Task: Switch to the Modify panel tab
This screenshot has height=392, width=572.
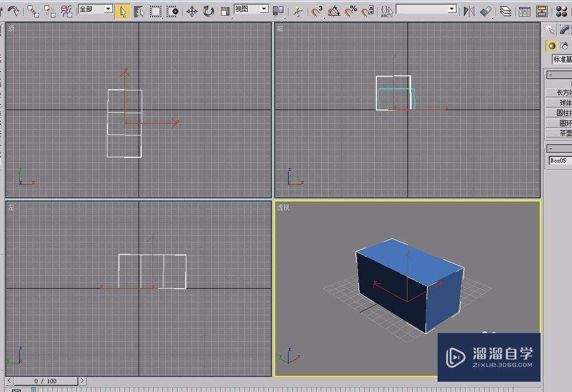Action: pos(565,30)
